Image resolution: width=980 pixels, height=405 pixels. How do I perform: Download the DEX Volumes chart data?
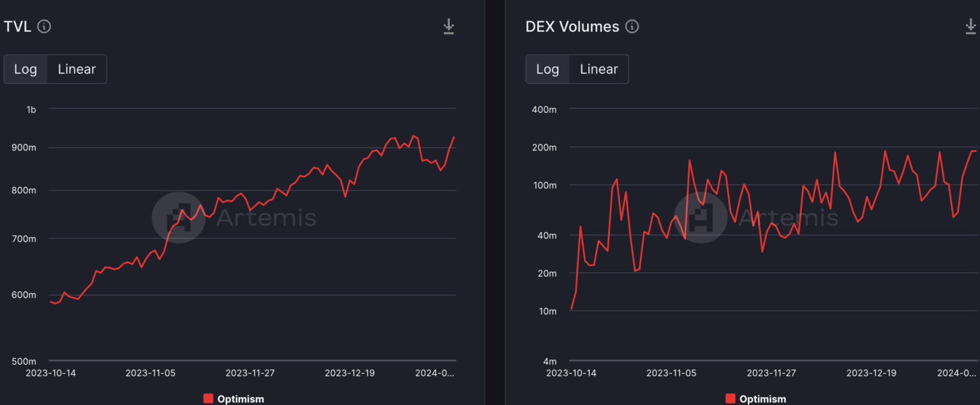(971, 26)
